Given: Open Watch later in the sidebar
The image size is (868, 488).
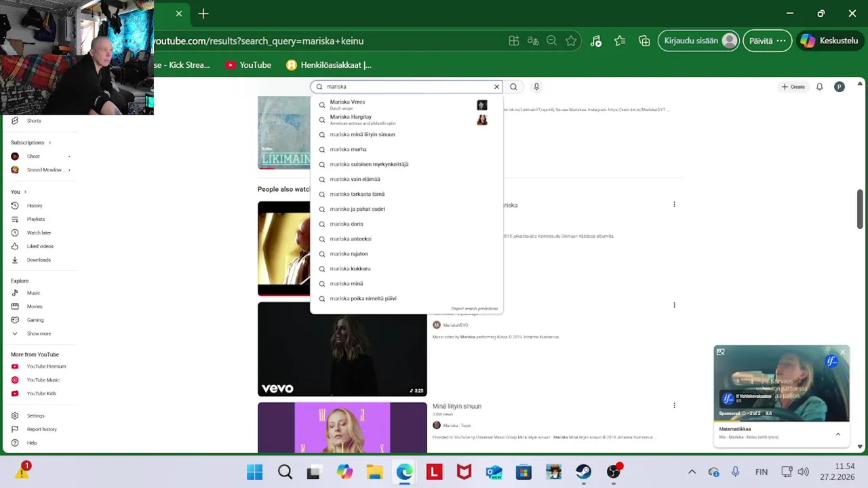Looking at the screenshot, I should pos(39,232).
